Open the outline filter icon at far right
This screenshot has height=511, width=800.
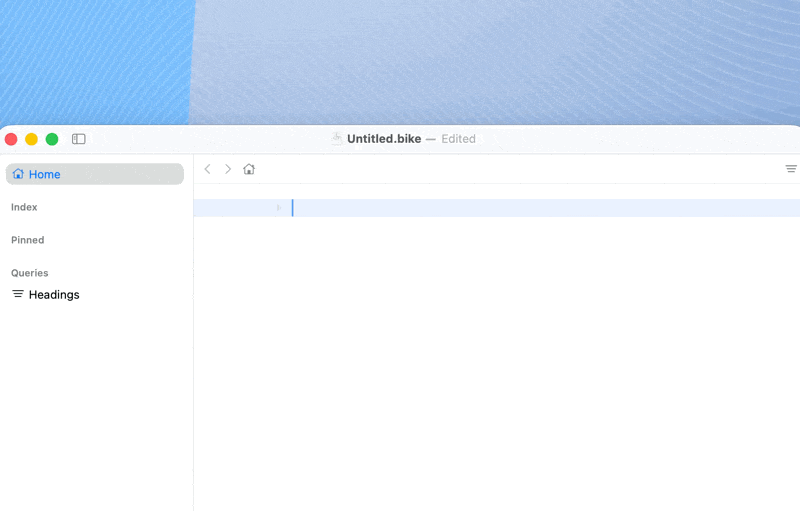pyautogui.click(x=790, y=169)
